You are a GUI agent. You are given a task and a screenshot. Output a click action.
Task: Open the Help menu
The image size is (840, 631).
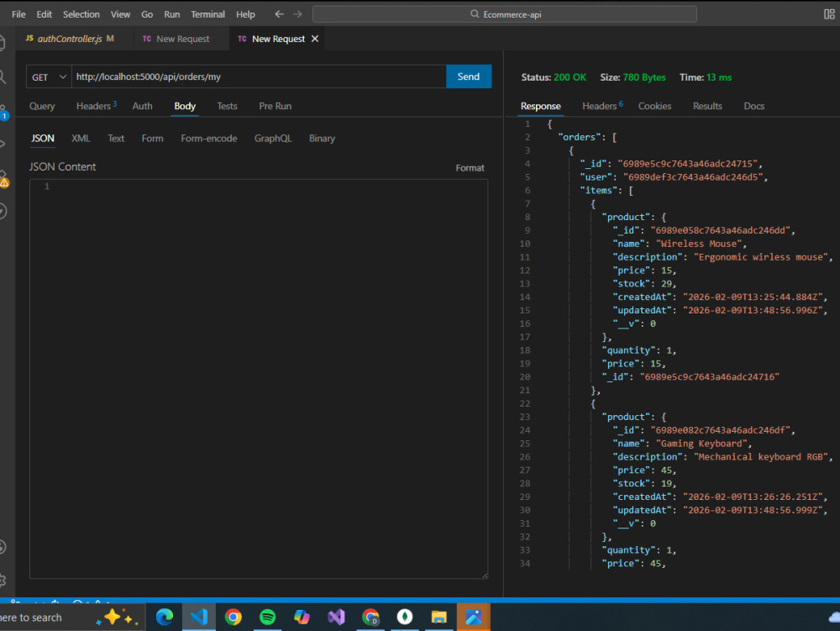tap(245, 14)
